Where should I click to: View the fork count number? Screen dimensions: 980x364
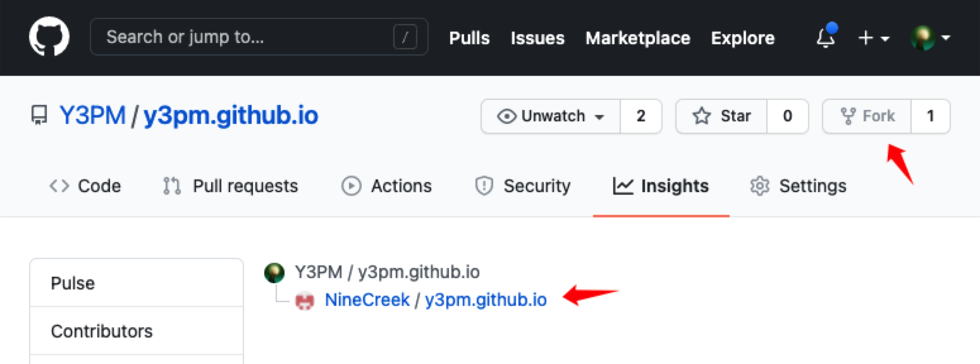[931, 116]
